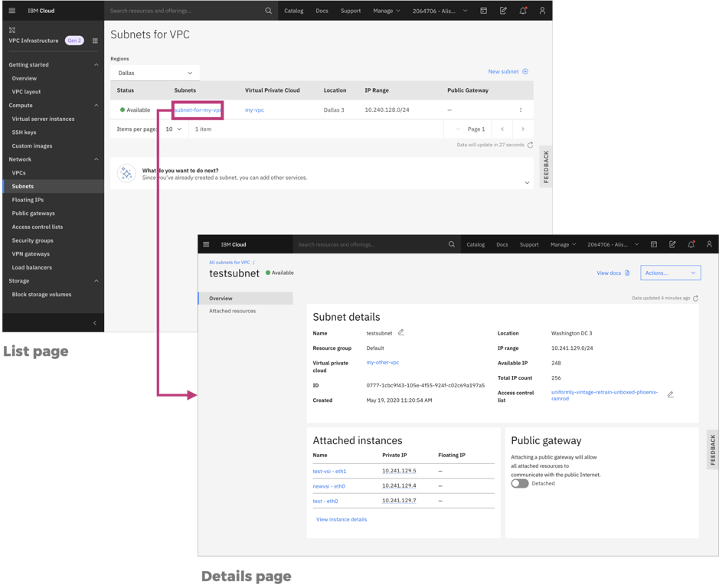This screenshot has height=588, width=719.
Task: Open test-vsi - eth1 instance link
Action: tap(330, 472)
